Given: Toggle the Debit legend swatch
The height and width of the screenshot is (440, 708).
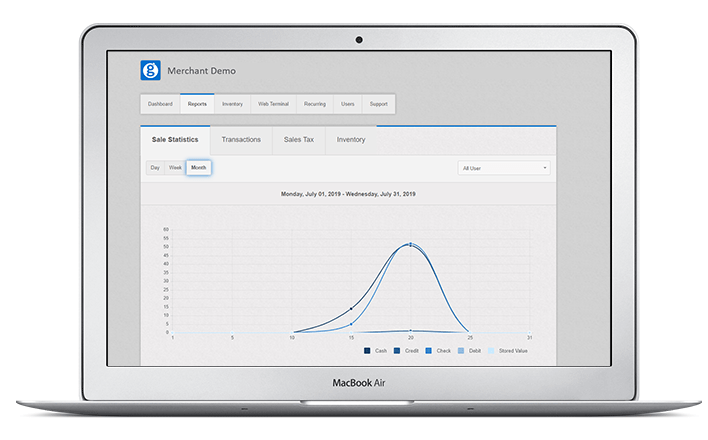Looking at the screenshot, I should coord(461,351).
